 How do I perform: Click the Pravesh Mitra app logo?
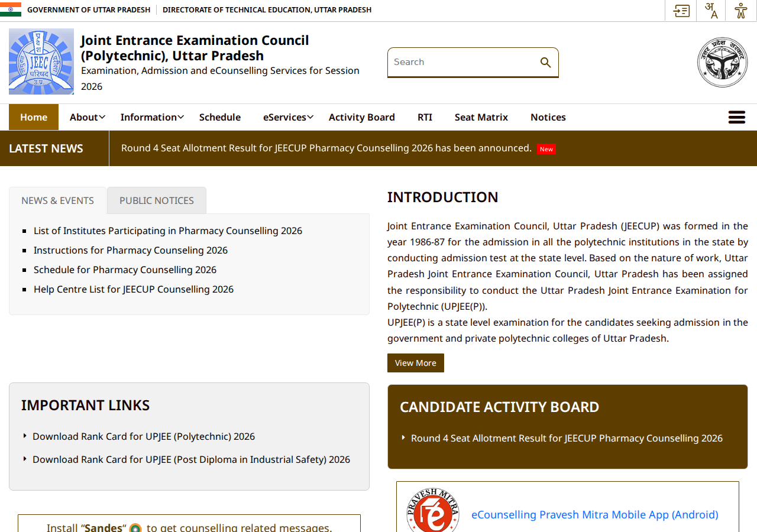(x=433, y=511)
